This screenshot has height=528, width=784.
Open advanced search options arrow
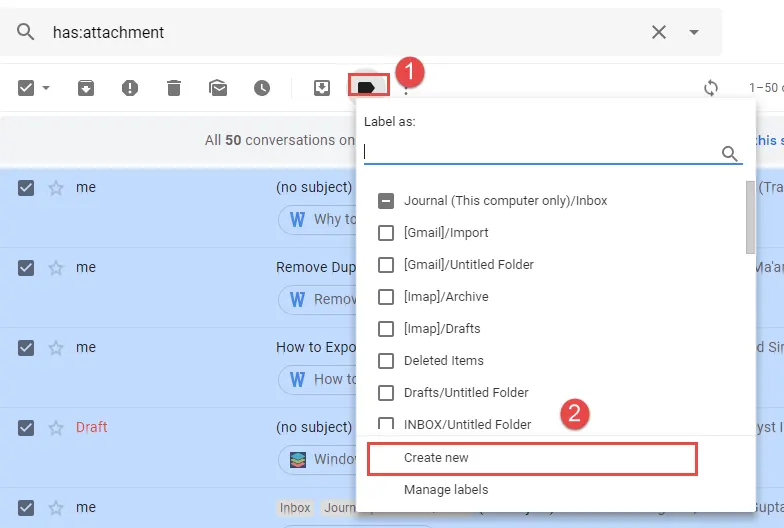click(x=694, y=32)
